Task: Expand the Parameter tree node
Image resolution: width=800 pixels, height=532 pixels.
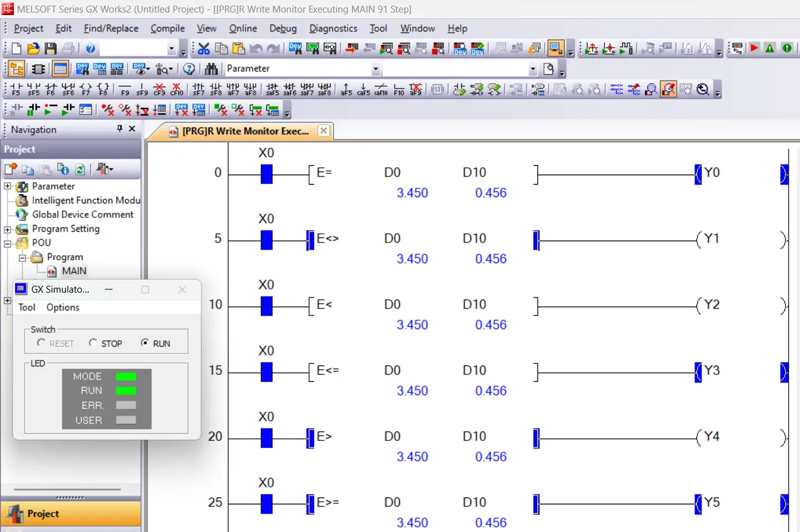Action: click(x=8, y=187)
